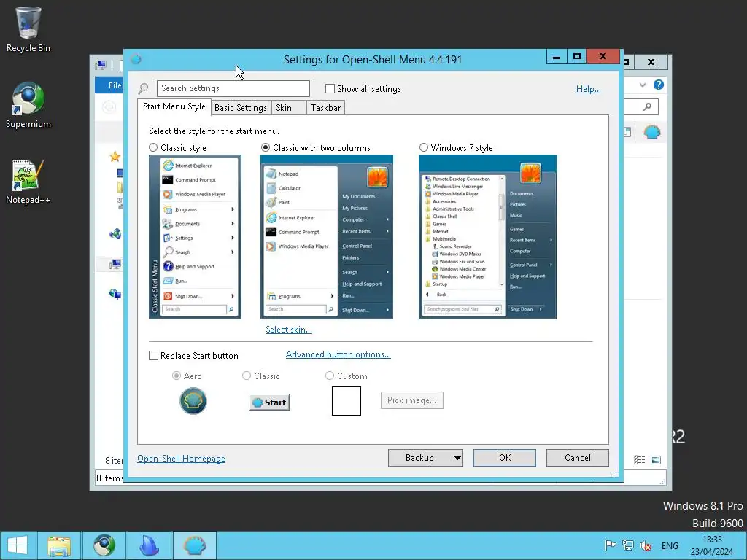
Task: Click the Search Settings input field
Action: [x=233, y=88]
